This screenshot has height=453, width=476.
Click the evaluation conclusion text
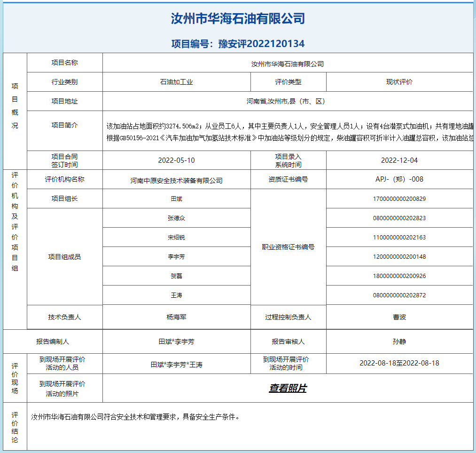tap(135, 417)
